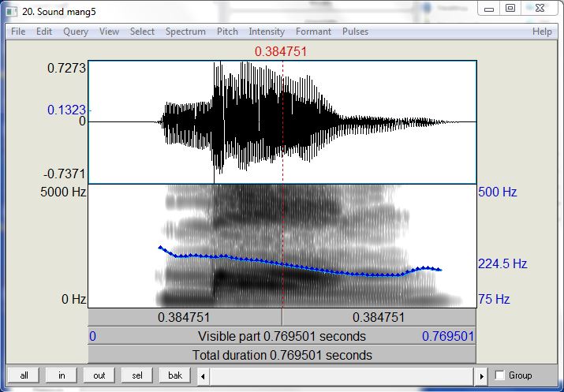Toggle the Group checkbox
This screenshot has height=392, width=564.
[x=499, y=375]
